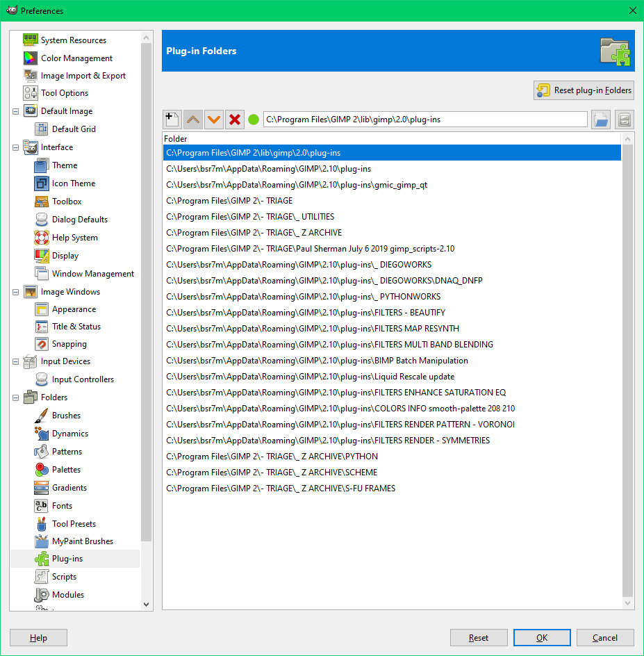
Task: Open Dynamics folders page
Action: coord(70,434)
